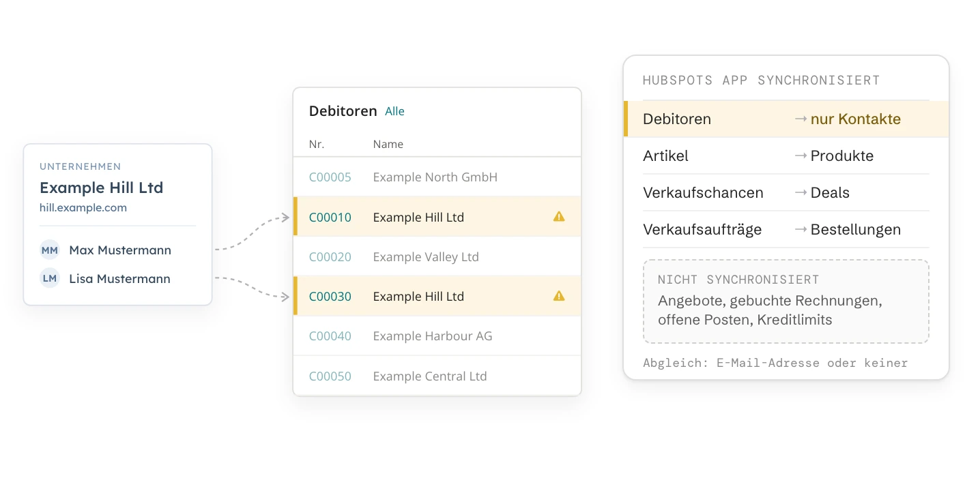Open debtor number C00005
The image size is (980, 491).
330,177
